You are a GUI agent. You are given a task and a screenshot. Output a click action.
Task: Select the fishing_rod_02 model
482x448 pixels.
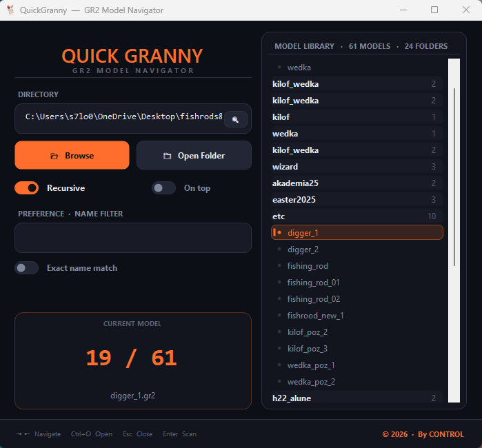coord(357,299)
